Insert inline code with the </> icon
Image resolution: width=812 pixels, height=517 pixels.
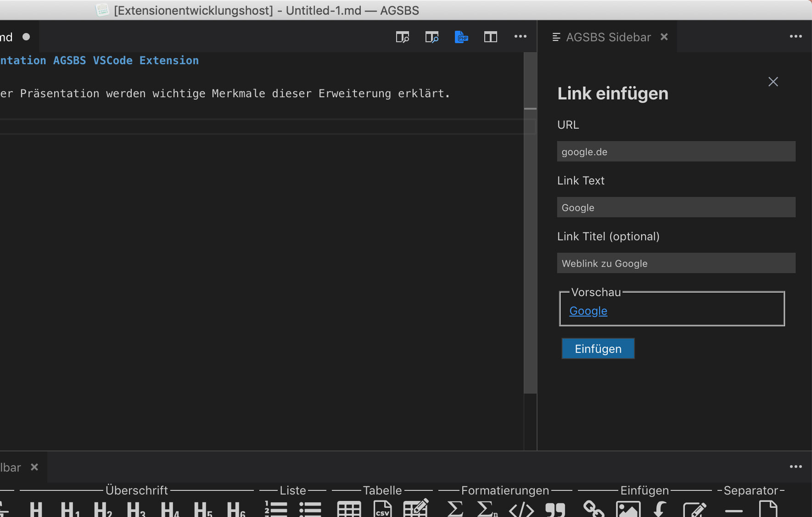522,509
